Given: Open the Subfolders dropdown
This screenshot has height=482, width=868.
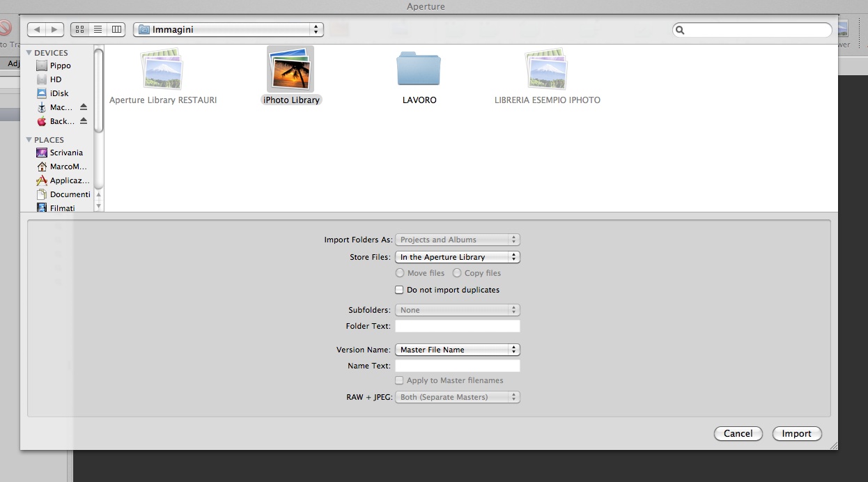Looking at the screenshot, I should tap(458, 310).
